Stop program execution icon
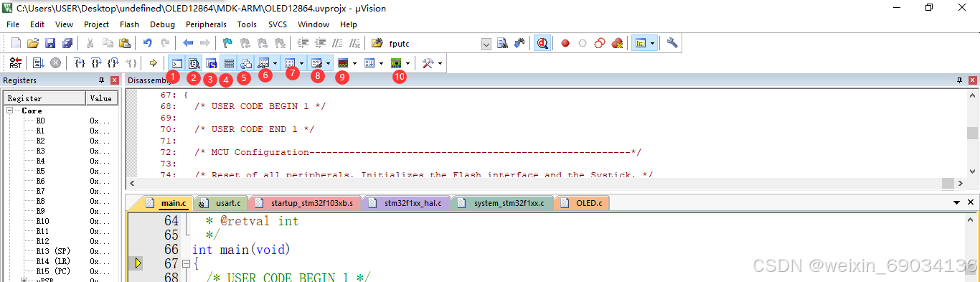 [x=55, y=63]
